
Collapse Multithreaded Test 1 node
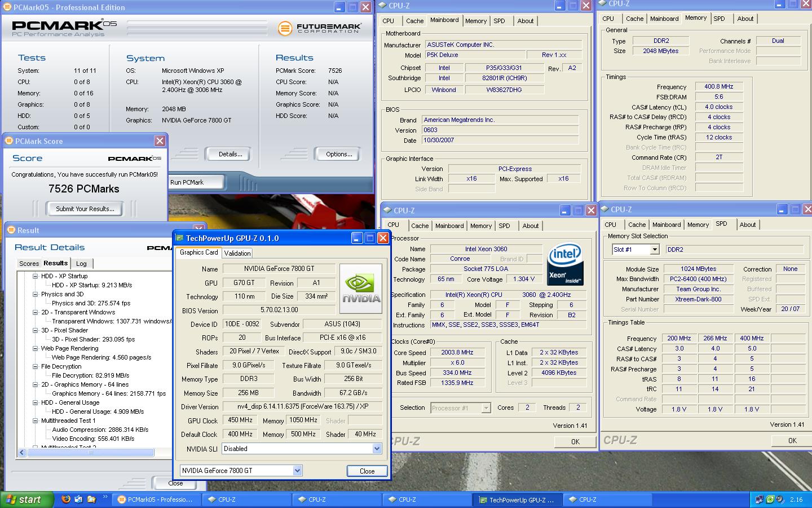pos(35,421)
